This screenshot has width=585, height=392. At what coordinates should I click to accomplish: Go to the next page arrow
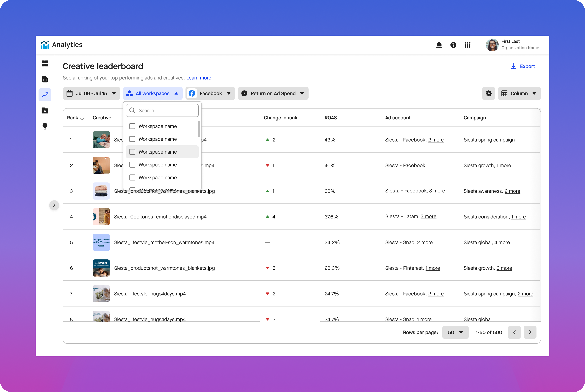pos(530,332)
